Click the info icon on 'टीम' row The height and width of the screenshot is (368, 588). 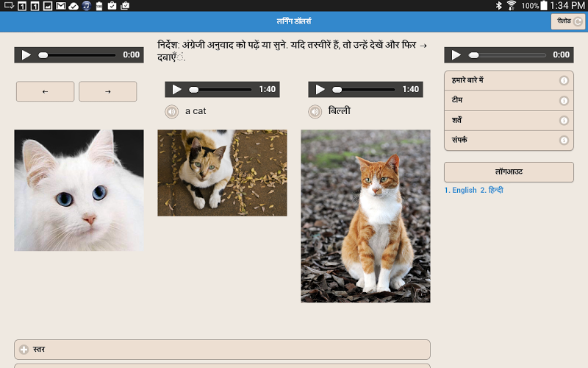(x=564, y=100)
